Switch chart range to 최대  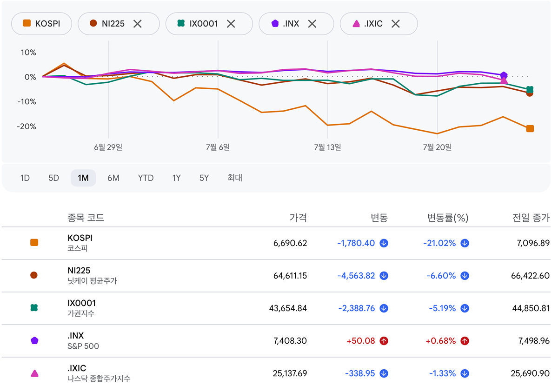pyautogui.click(x=235, y=178)
